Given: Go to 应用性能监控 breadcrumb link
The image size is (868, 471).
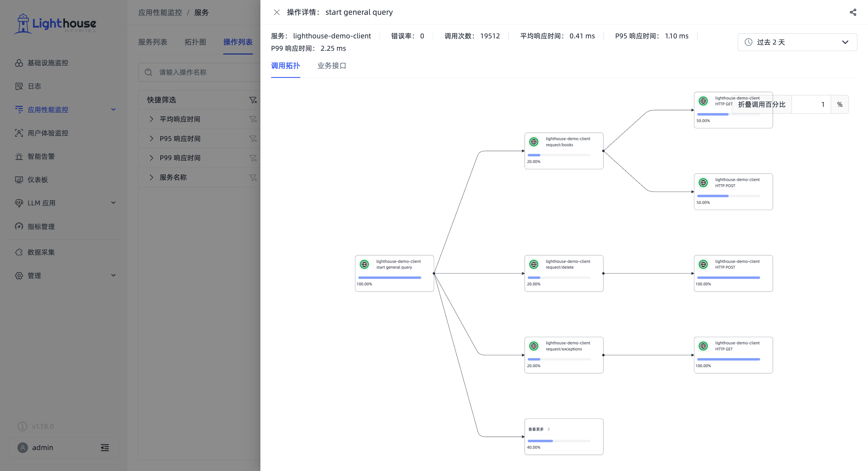Looking at the screenshot, I should pos(160,12).
